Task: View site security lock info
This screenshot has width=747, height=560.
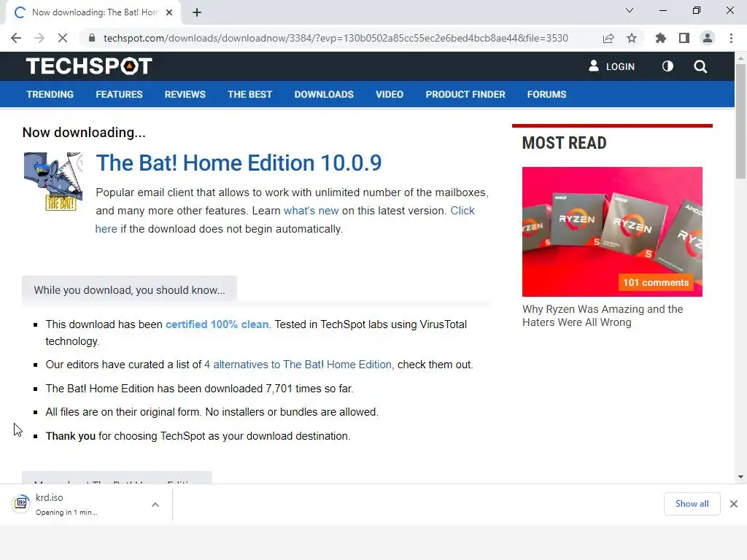Action: (x=91, y=38)
